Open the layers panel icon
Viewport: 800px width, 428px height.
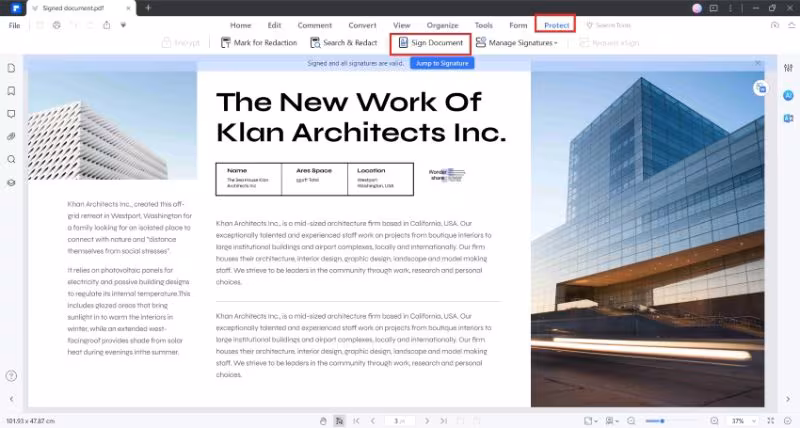(x=11, y=183)
